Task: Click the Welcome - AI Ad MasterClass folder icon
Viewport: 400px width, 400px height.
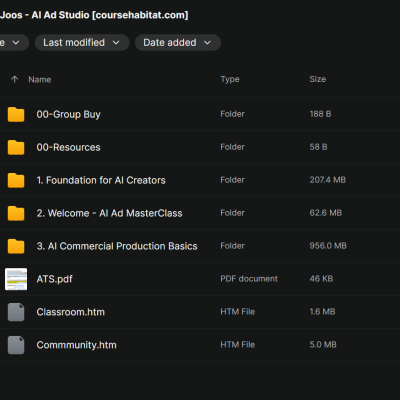Action: pyautogui.click(x=16, y=213)
